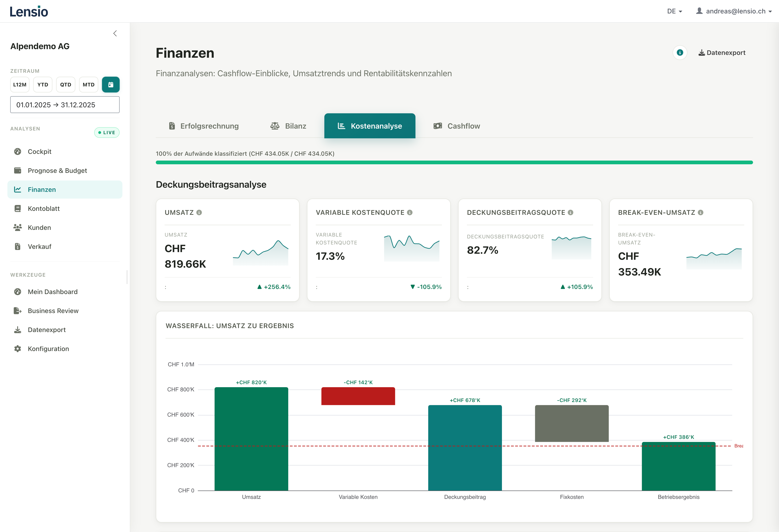
Task: Click the Datenexport button top right
Action: click(721, 53)
